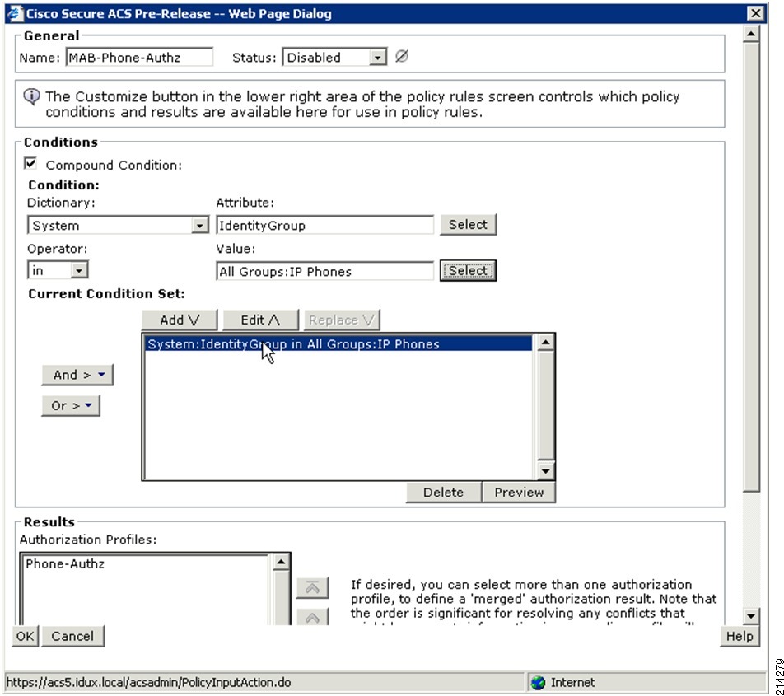This screenshot has width=784, height=696.
Task: Open the Operator dropdown showing in
Action: 78,270
